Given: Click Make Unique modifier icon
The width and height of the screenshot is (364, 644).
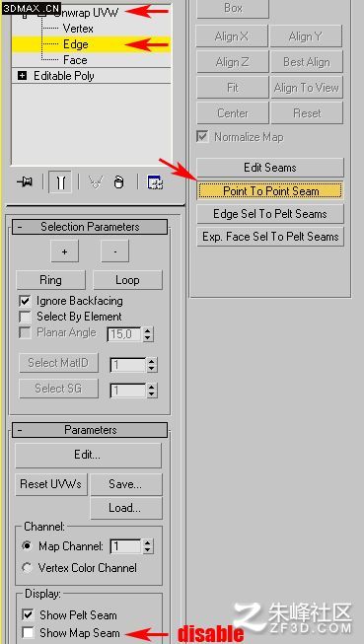Looking at the screenshot, I should tap(96, 181).
